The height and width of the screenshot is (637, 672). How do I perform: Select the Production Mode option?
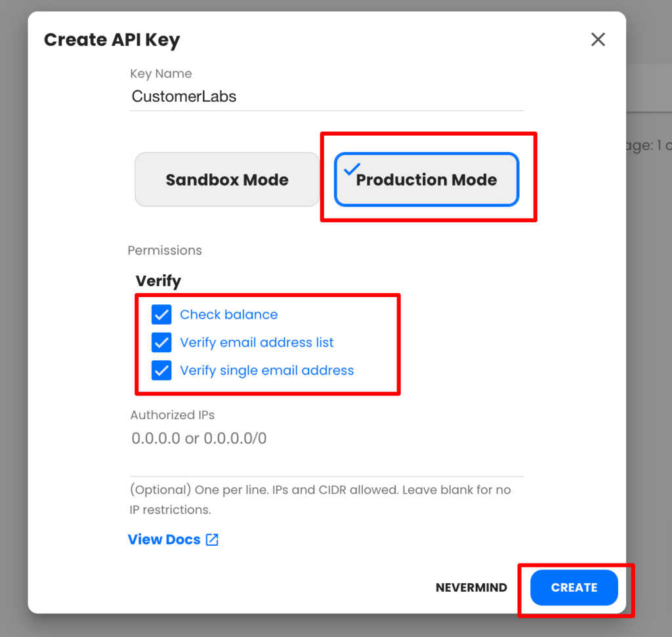(x=427, y=180)
